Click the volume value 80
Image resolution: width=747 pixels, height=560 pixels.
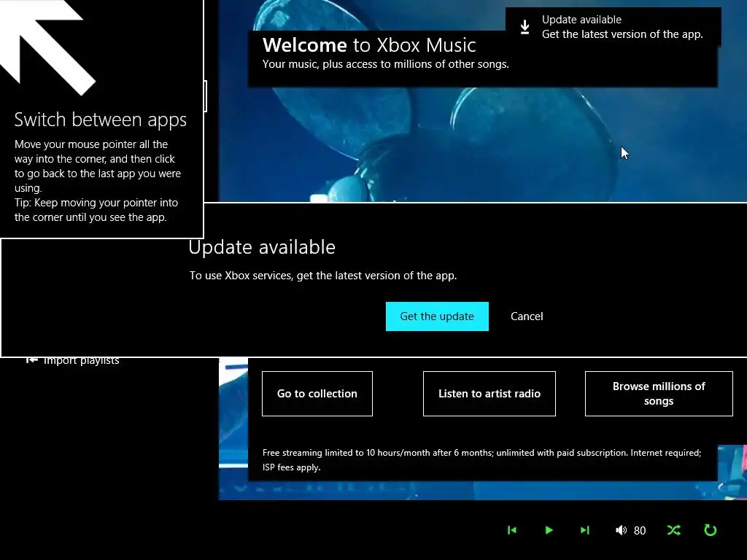click(640, 531)
